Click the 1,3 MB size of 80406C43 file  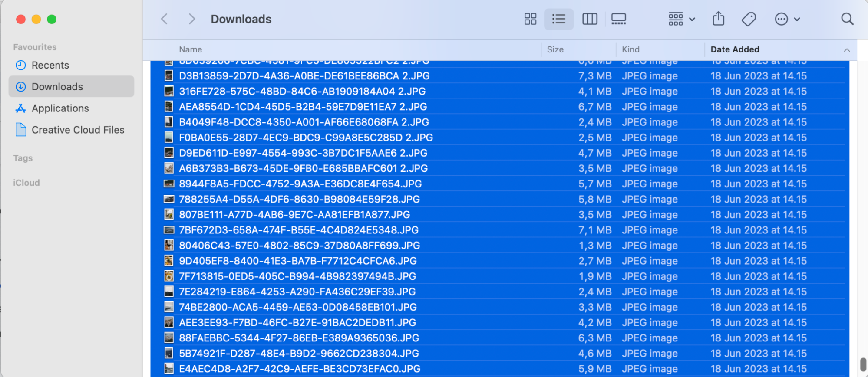594,246
